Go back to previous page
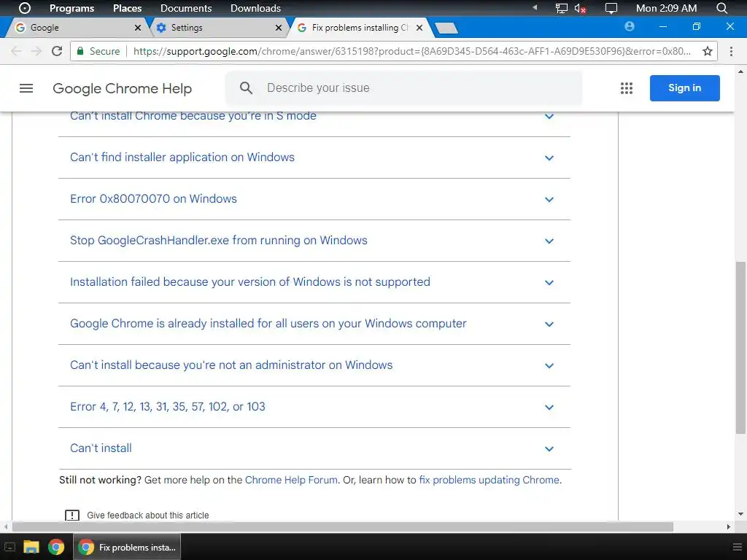 coord(16,51)
